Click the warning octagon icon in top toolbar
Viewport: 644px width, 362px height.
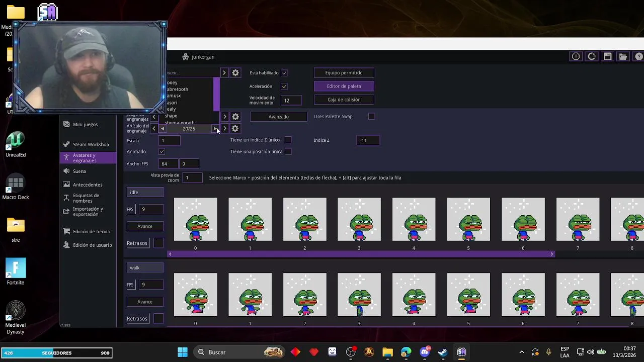pos(576,57)
